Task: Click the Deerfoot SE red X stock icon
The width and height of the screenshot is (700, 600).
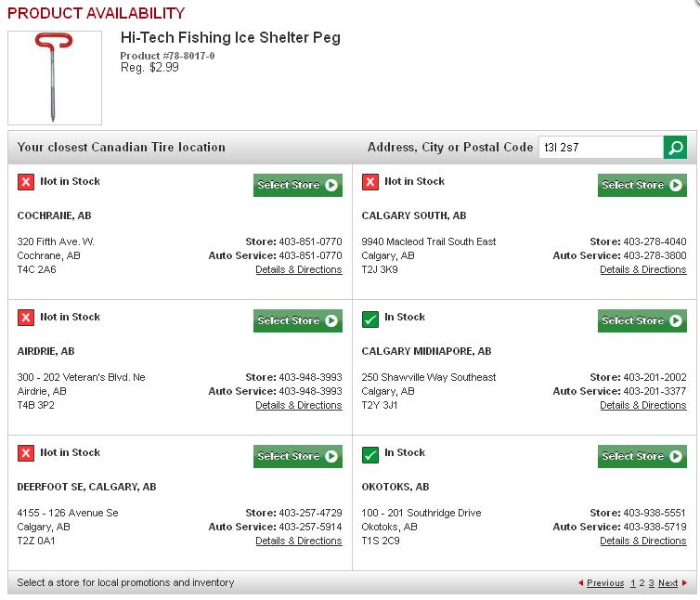Action: pyautogui.click(x=26, y=454)
